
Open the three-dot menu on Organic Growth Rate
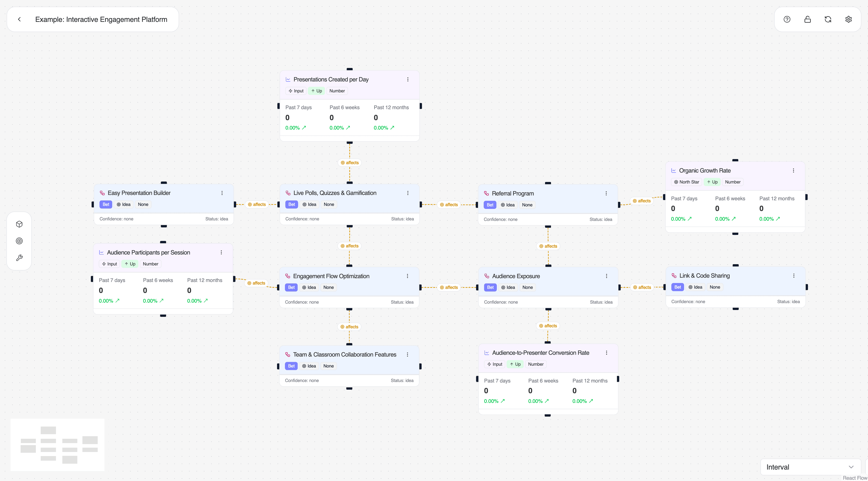pos(794,171)
